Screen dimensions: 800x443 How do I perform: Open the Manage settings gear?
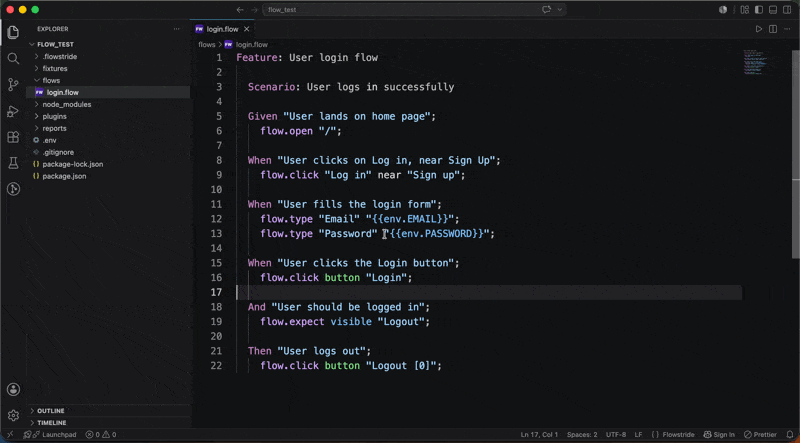point(13,415)
